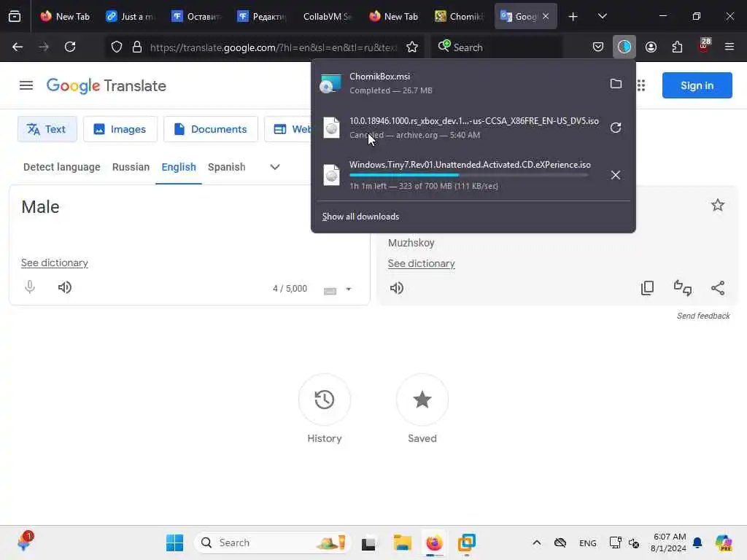This screenshot has width=747, height=560.
Task: Show hidden system tray icons
Action: pyautogui.click(x=536, y=542)
